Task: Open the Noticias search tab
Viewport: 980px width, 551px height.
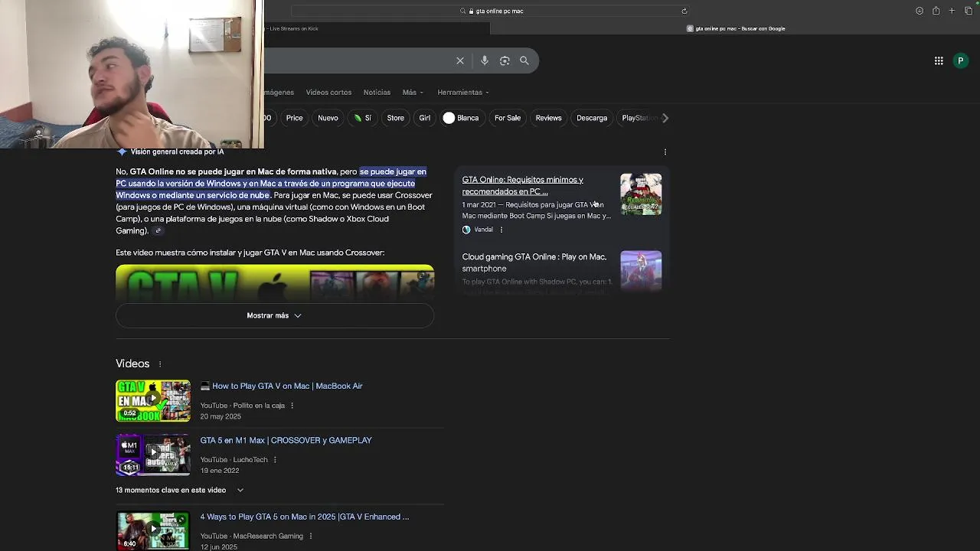Action: point(377,93)
